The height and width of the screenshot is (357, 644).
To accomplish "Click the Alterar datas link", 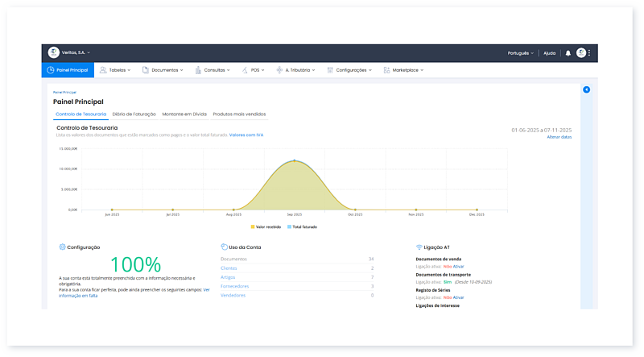I will pyautogui.click(x=559, y=137).
